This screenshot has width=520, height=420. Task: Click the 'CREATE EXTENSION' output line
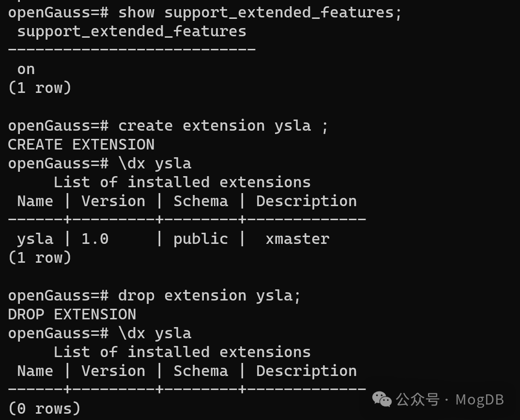pyautogui.click(x=81, y=145)
